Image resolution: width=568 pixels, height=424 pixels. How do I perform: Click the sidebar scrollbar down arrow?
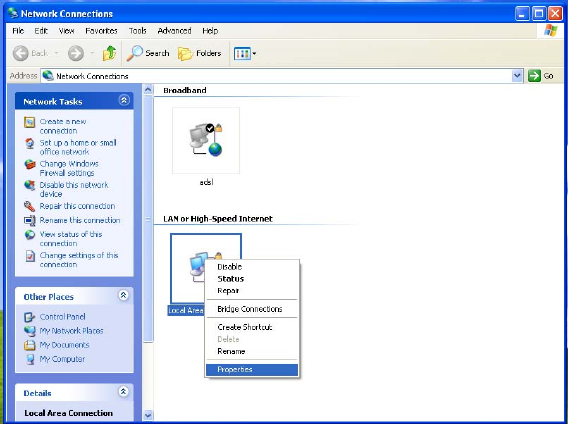(x=148, y=415)
